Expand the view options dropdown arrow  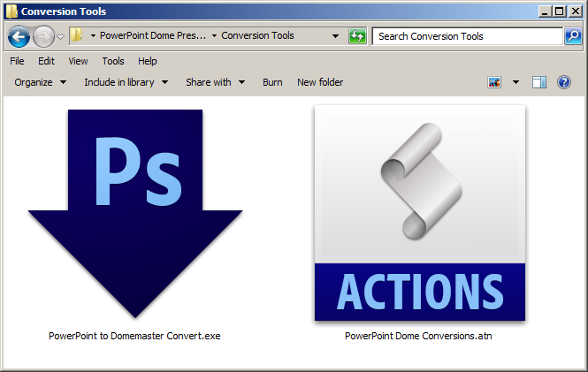coord(515,82)
